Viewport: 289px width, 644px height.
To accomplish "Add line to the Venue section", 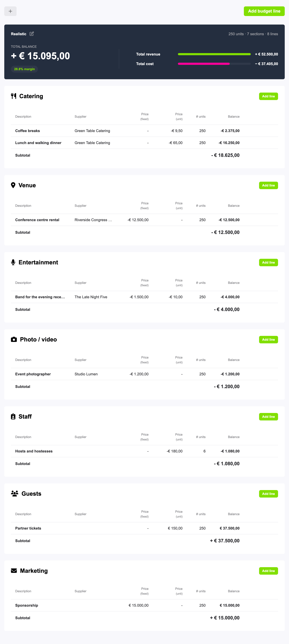I will pyautogui.click(x=268, y=185).
